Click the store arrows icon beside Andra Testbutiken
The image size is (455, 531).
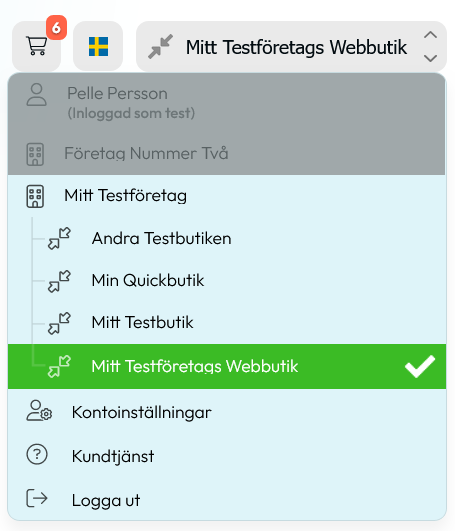pyautogui.click(x=59, y=238)
